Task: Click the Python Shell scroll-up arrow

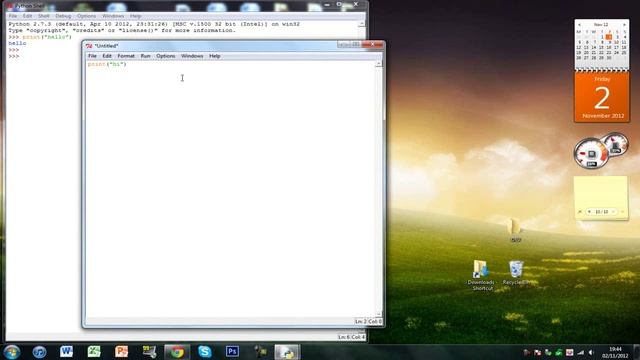Action: [362, 24]
